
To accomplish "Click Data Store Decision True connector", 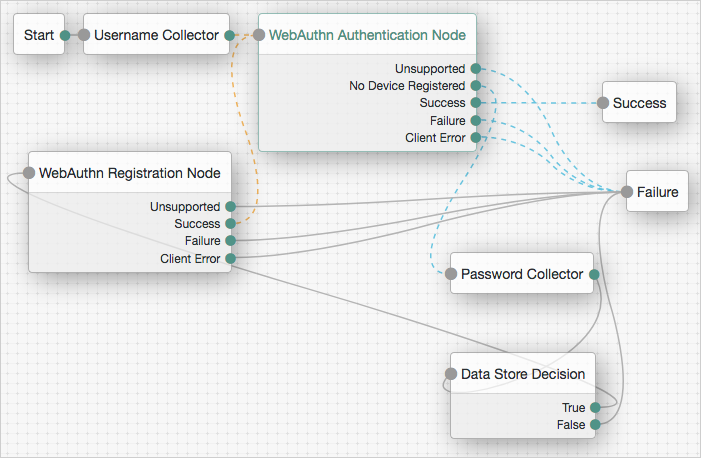I will click(595, 407).
